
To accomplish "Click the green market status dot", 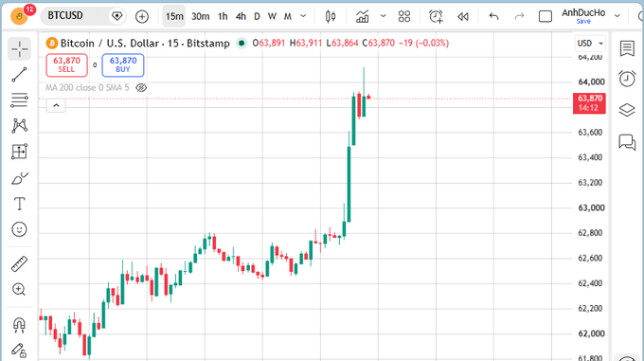I will (241, 43).
